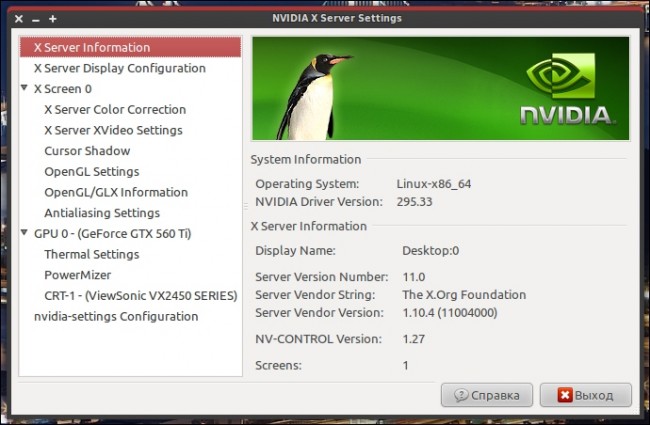Open Antialiasing Settings

point(102,213)
